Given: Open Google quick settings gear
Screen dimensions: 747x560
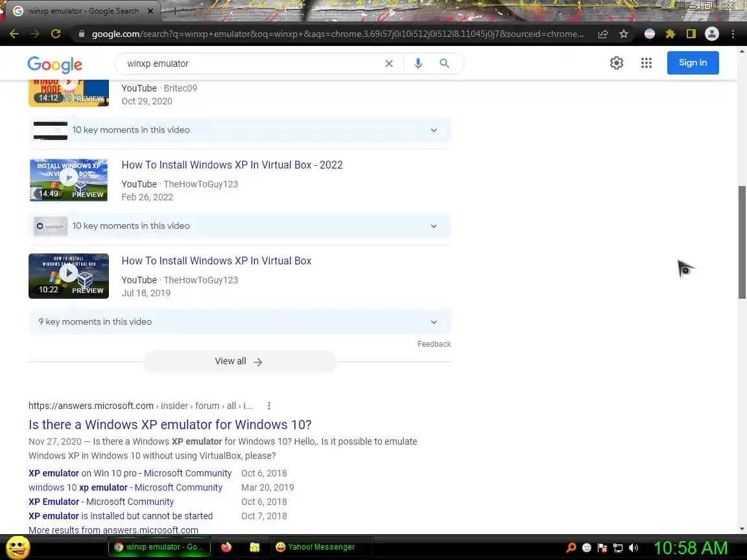Looking at the screenshot, I should (x=617, y=63).
